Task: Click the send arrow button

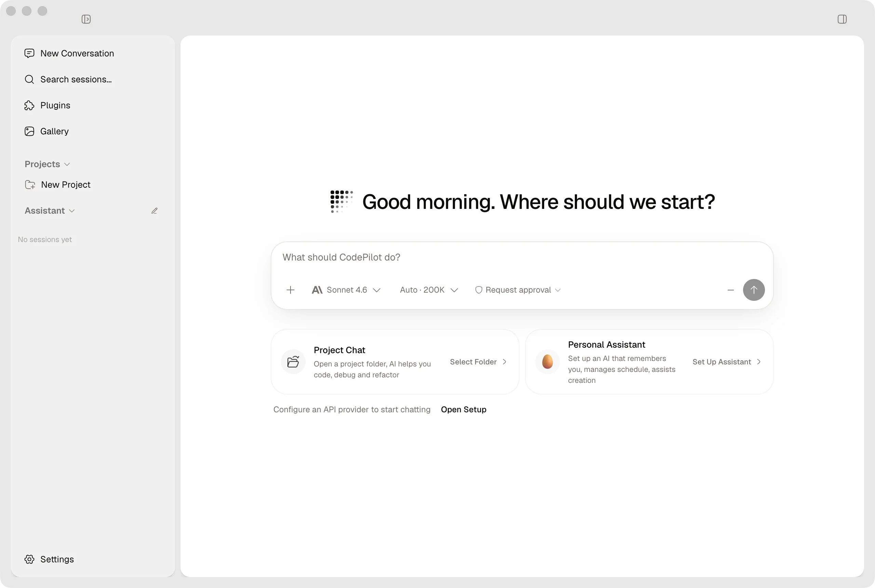Action: [754, 290]
